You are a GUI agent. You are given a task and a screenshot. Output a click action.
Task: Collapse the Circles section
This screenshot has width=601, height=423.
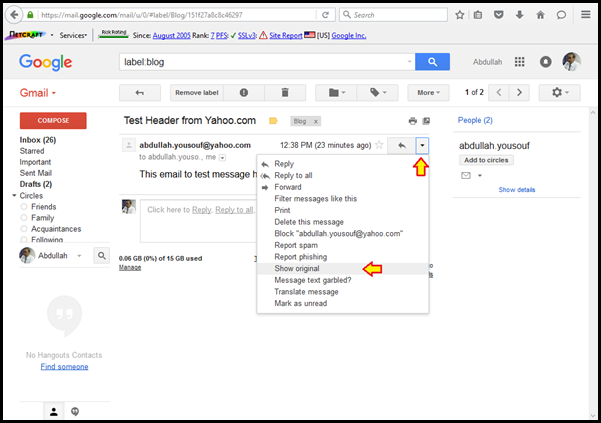click(x=14, y=195)
